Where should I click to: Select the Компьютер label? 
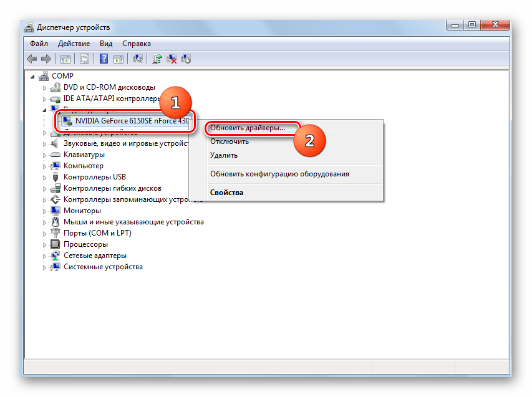point(84,166)
